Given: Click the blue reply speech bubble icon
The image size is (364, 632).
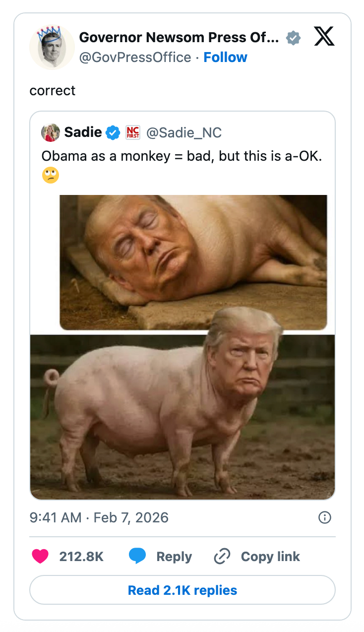Looking at the screenshot, I should (x=137, y=556).
